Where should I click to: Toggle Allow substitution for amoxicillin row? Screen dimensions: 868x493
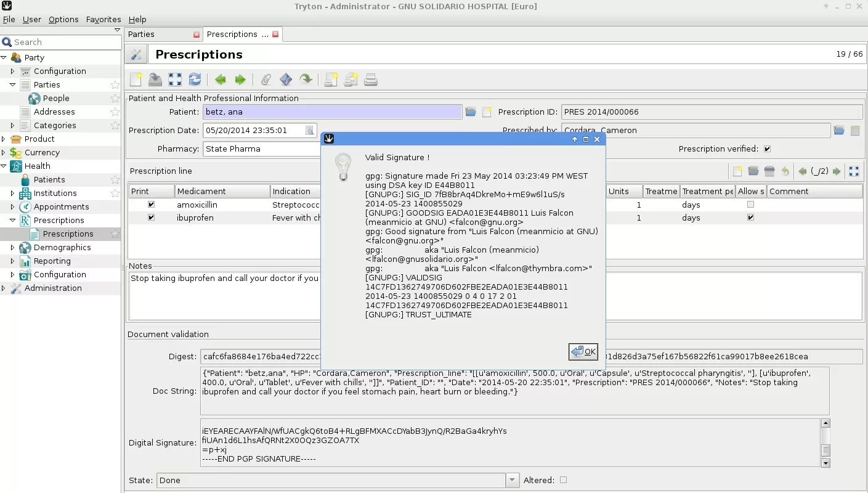tap(750, 204)
